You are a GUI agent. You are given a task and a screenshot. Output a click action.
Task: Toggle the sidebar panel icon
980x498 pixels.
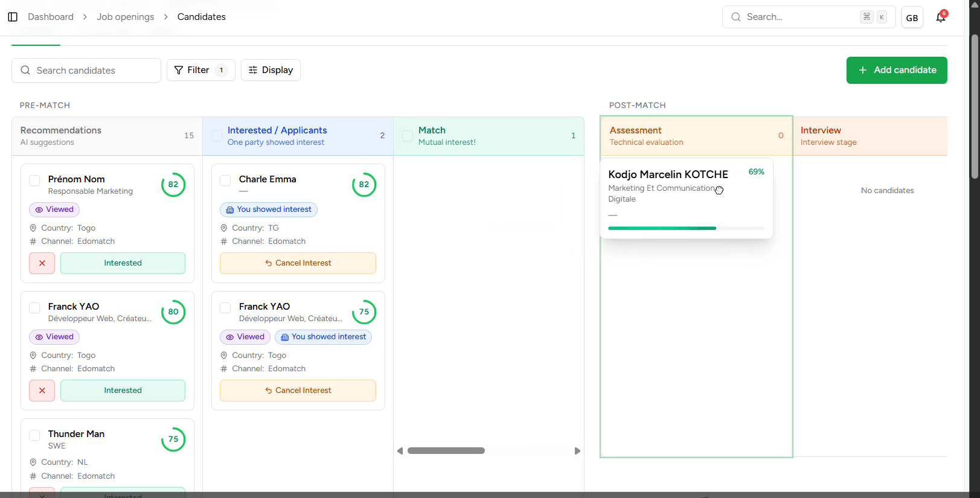coord(13,17)
